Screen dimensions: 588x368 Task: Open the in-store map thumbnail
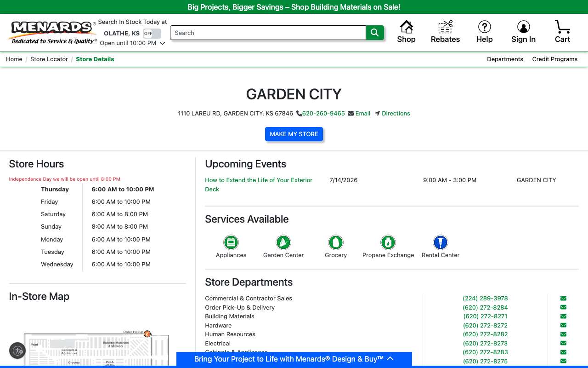pos(96,348)
